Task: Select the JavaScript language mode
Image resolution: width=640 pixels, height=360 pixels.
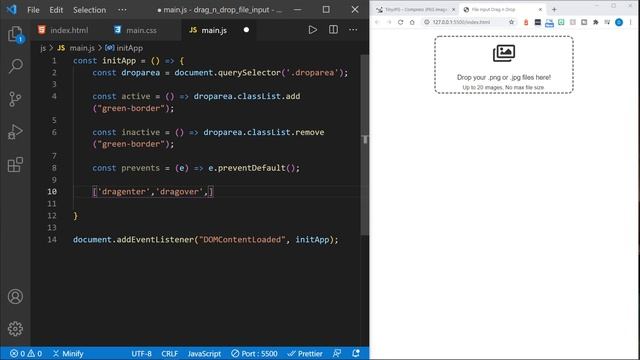Action: click(204, 353)
